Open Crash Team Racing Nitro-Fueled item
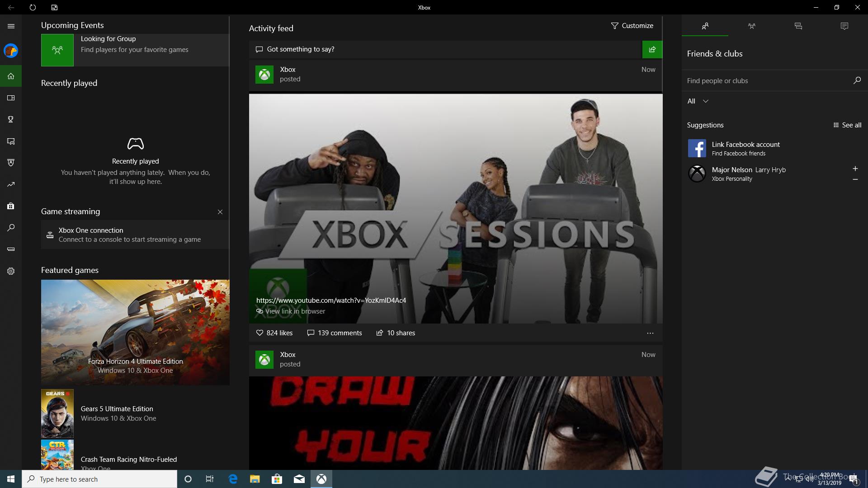 pos(135,455)
